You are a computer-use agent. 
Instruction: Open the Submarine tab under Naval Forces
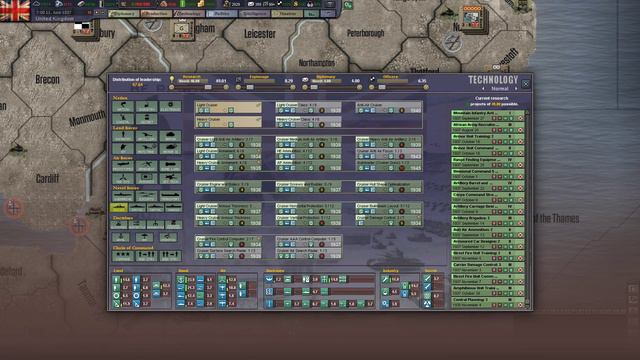[123, 197]
